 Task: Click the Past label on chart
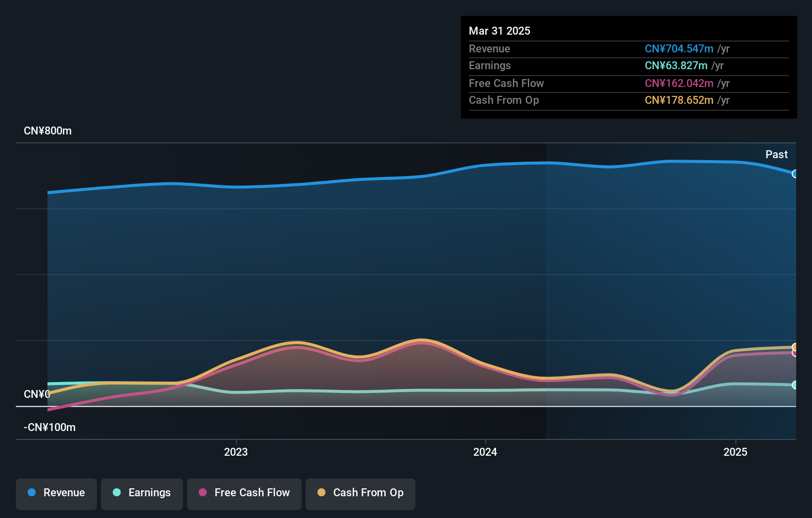(776, 154)
